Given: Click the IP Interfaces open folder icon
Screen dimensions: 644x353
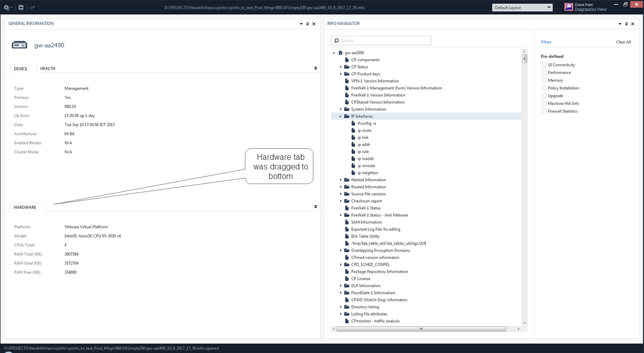Looking at the screenshot, I should pyautogui.click(x=347, y=116).
